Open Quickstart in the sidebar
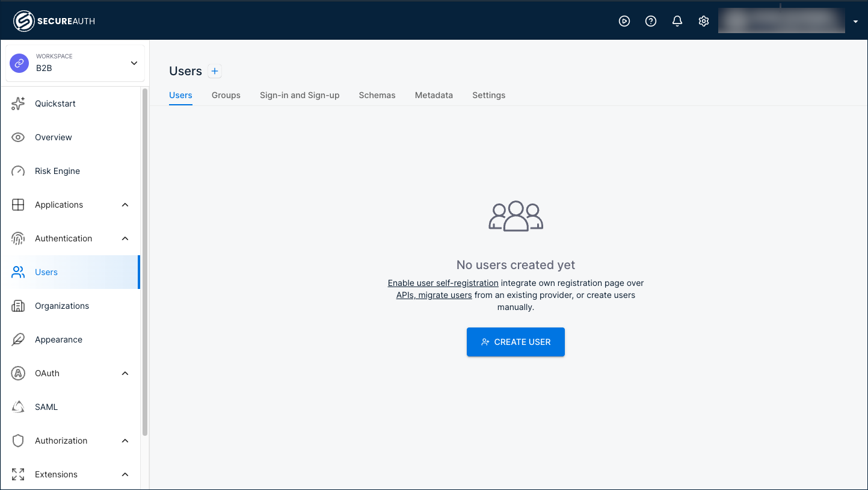Screen dimensions: 868x490 [x=70, y=104]
